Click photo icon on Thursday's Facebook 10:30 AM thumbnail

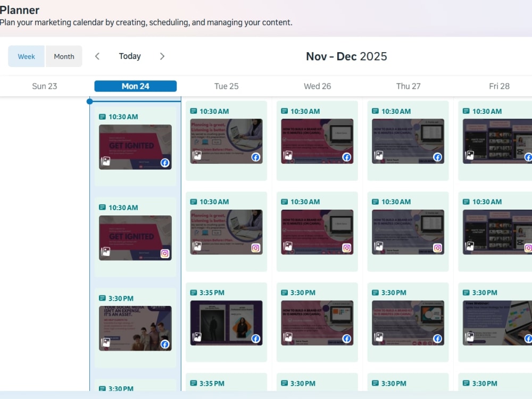(x=379, y=155)
